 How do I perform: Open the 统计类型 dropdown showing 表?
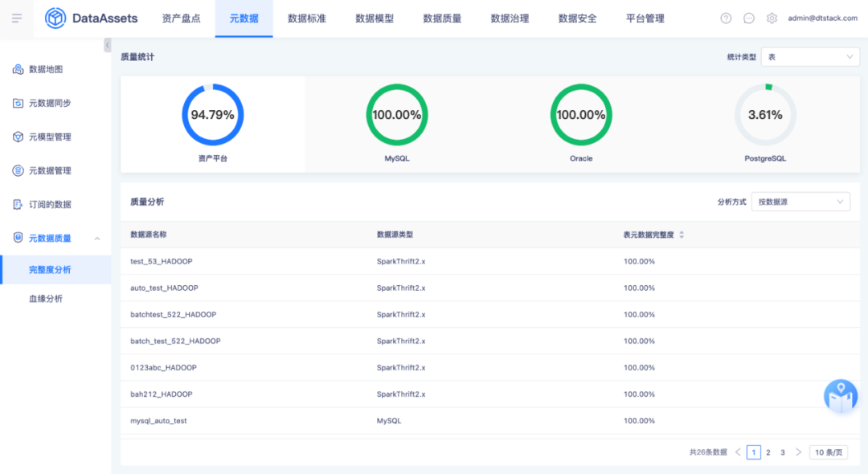810,57
